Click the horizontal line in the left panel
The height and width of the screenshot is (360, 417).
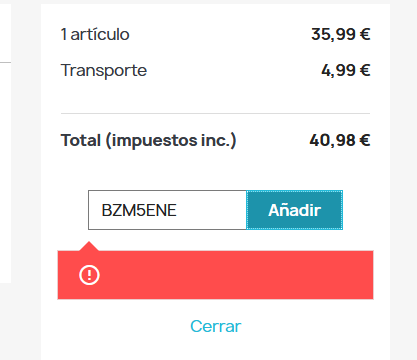(5, 62)
